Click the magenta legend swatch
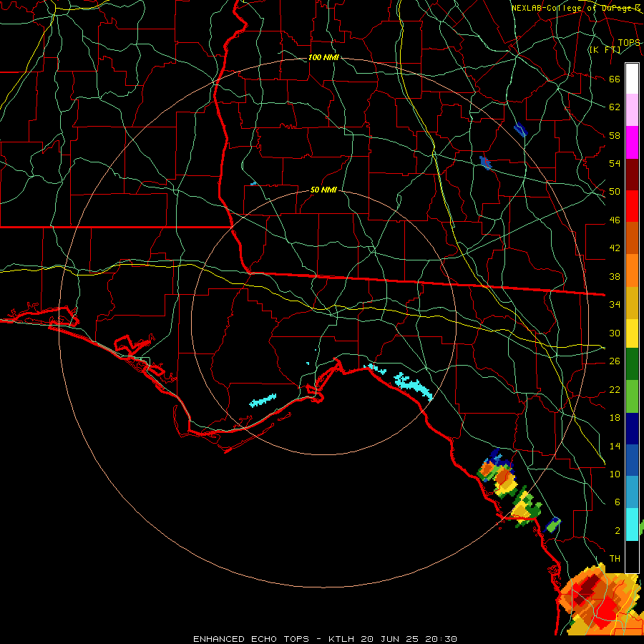 [x=632, y=142]
